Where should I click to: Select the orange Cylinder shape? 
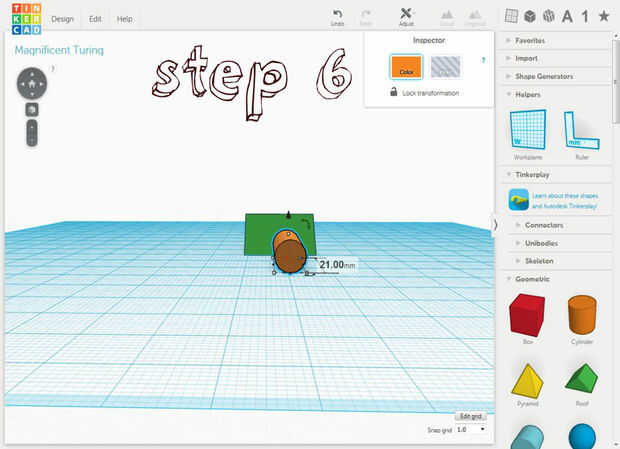582,315
